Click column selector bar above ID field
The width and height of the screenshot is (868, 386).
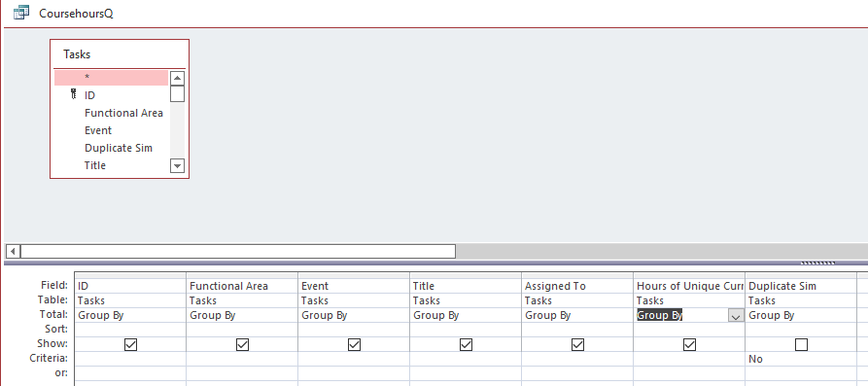[x=130, y=275]
